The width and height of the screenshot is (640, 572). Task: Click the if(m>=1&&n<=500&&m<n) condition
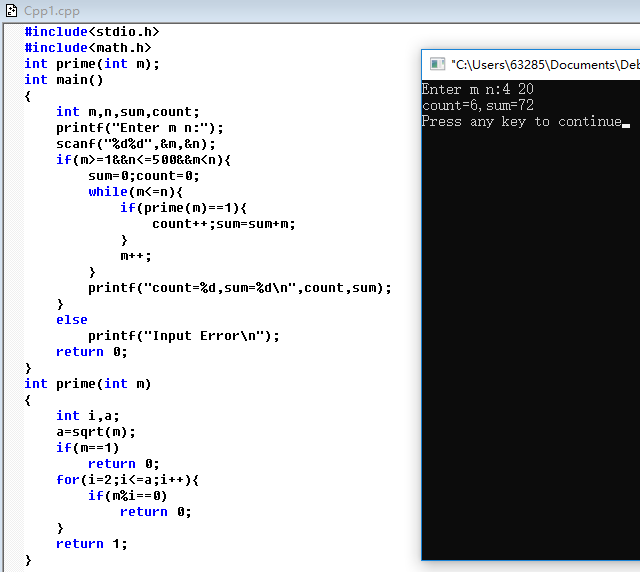143,160
